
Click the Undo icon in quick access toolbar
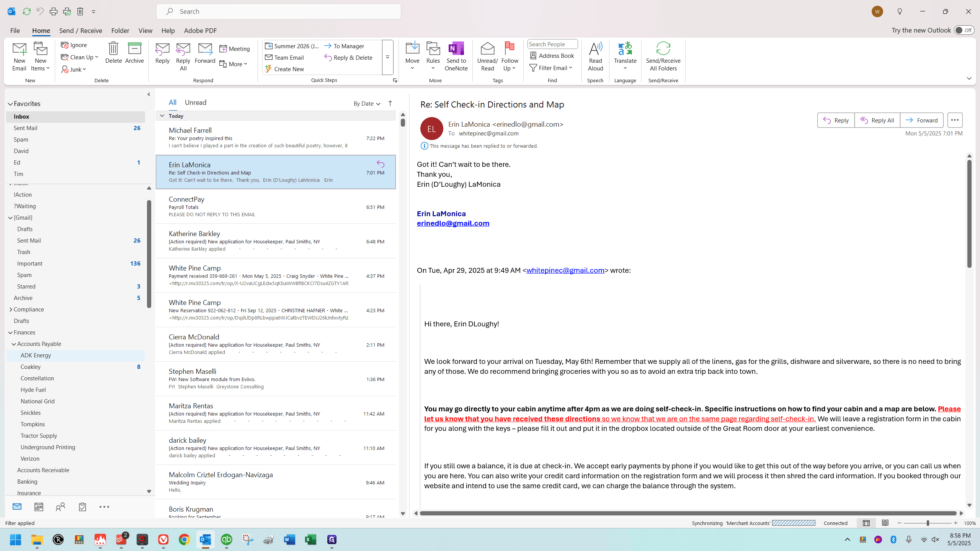(x=40, y=11)
